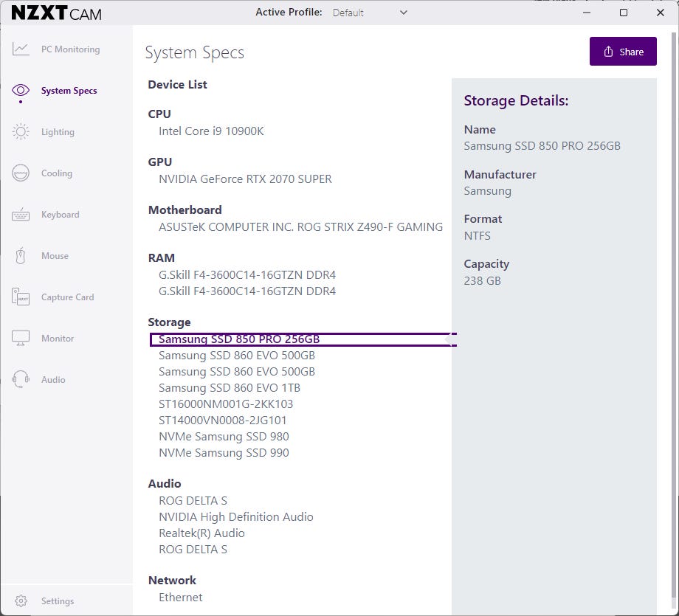
Task: Select NVIDIA GeForce RTX 2070 SUPER
Action: [x=245, y=179]
